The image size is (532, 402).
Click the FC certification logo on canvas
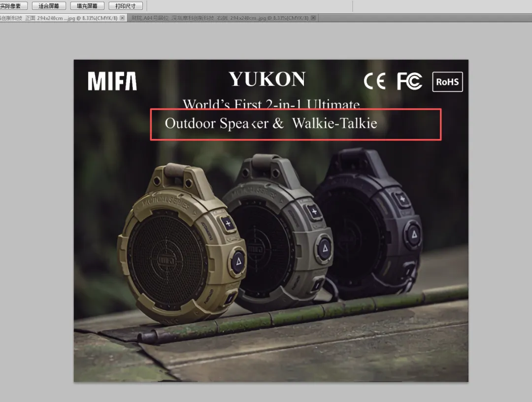point(409,81)
